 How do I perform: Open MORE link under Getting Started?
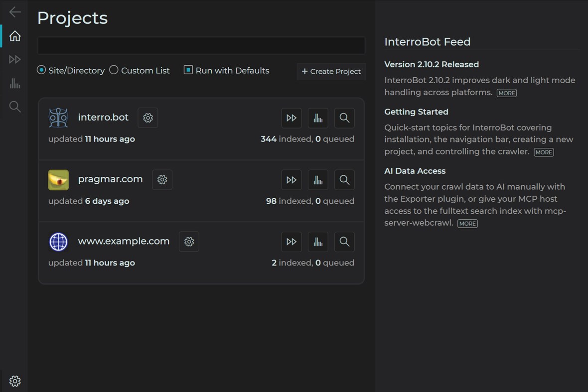[543, 152]
